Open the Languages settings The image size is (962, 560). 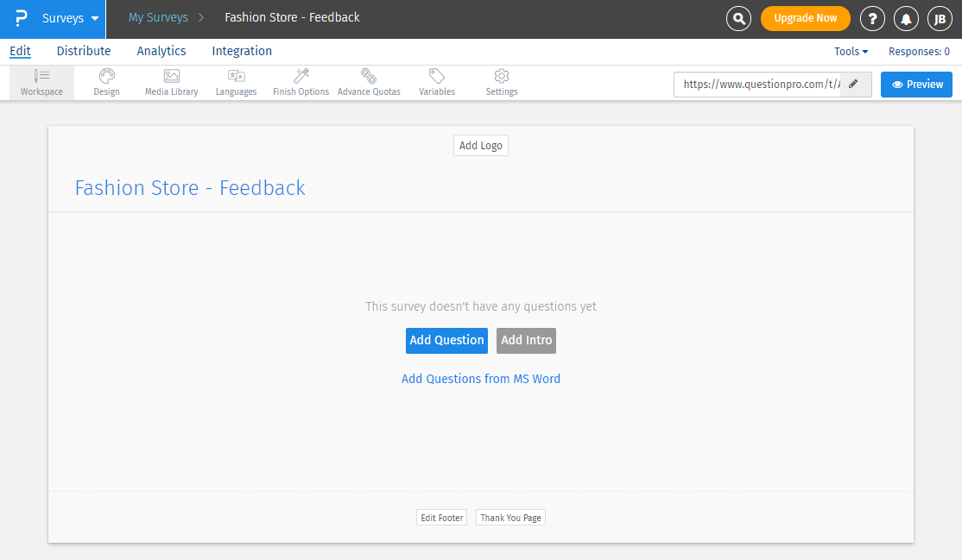pos(236,82)
